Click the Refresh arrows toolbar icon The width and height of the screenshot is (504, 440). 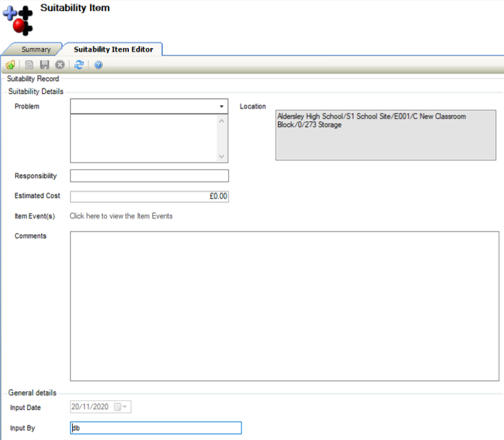coord(80,65)
